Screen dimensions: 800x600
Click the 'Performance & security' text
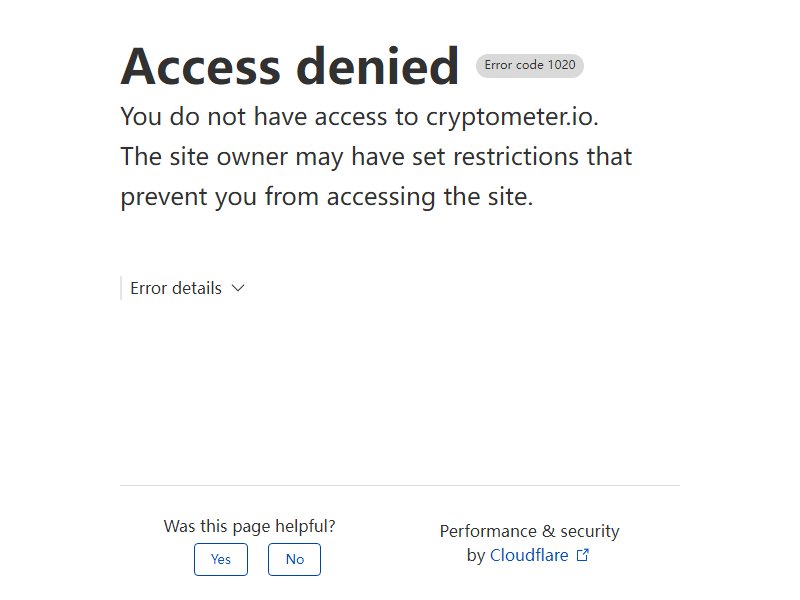click(x=530, y=531)
